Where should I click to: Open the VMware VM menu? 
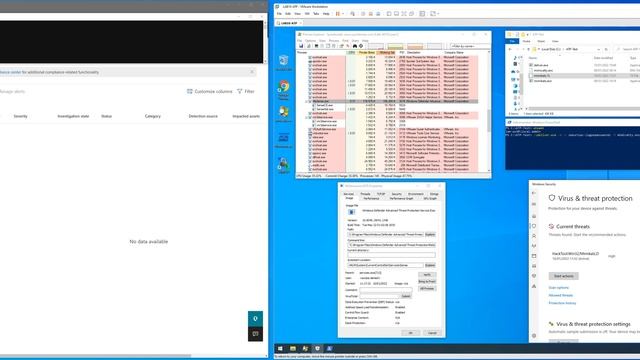(307, 14)
